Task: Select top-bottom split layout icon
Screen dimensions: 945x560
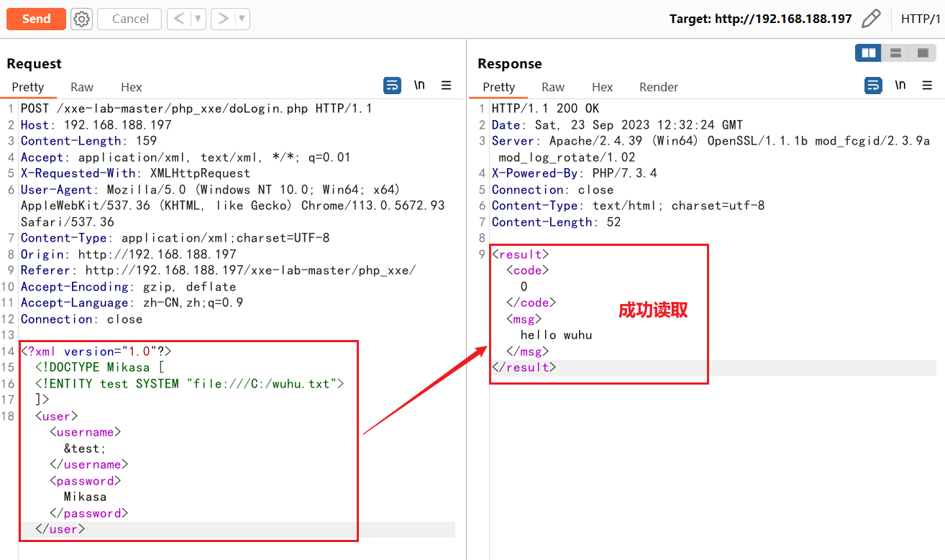Action: pyautogui.click(x=895, y=52)
